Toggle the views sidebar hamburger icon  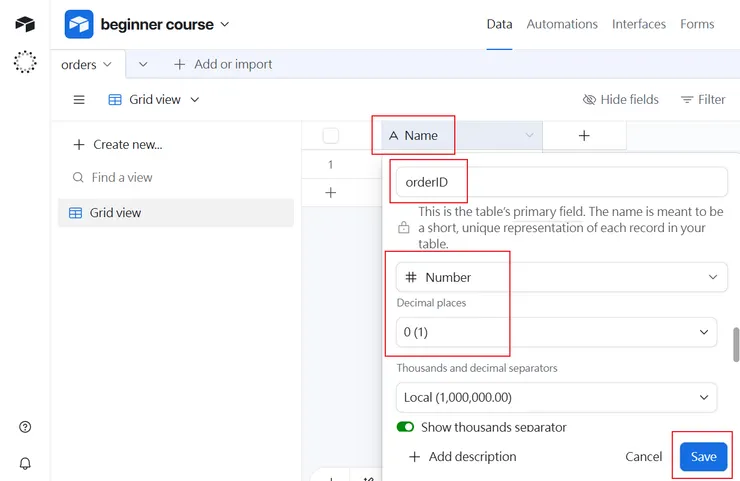point(79,100)
